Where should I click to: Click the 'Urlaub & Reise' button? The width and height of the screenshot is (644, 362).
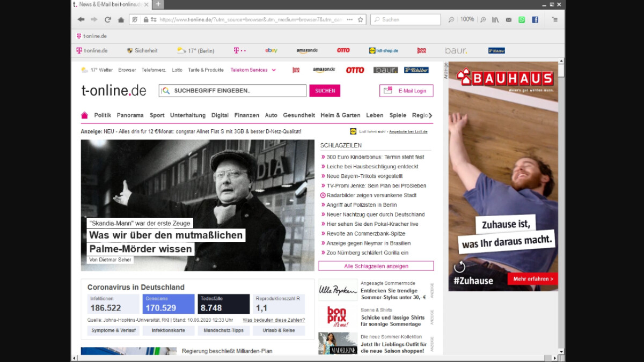pyautogui.click(x=279, y=330)
